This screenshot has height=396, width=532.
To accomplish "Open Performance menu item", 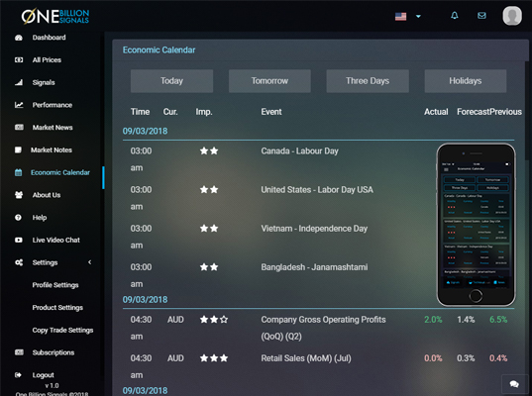I will (53, 105).
